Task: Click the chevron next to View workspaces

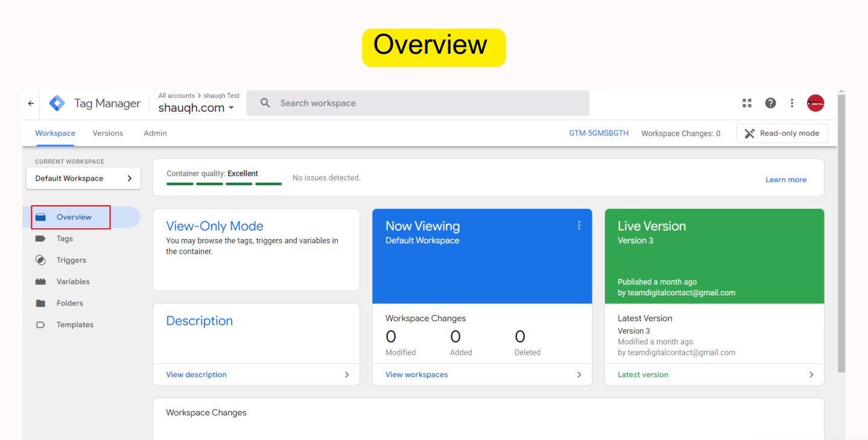Action: pos(579,375)
